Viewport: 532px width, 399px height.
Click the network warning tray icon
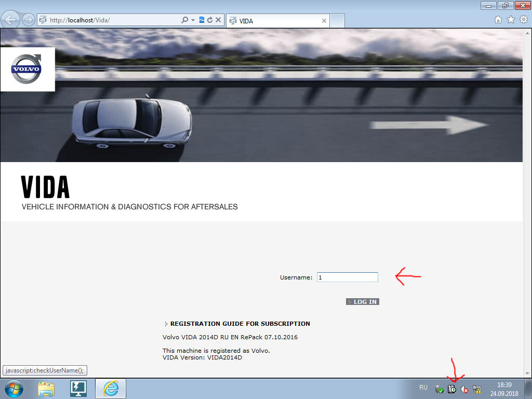click(x=477, y=390)
